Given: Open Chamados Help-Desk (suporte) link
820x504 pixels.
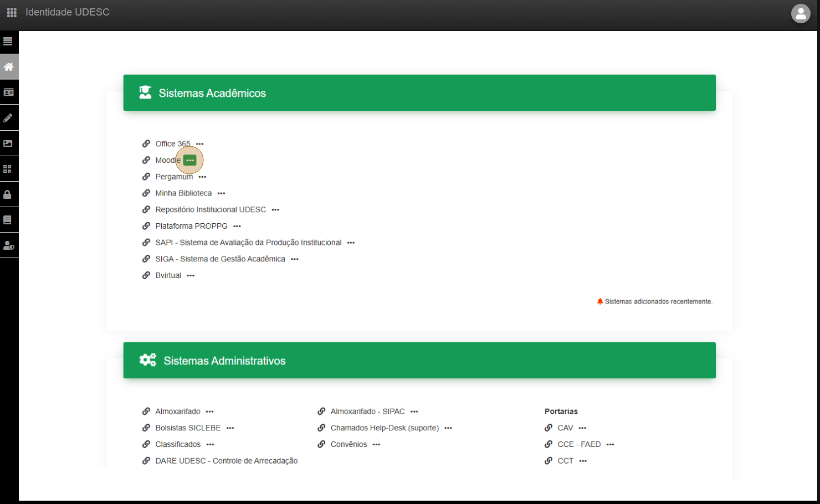Looking at the screenshot, I should click(x=385, y=428).
